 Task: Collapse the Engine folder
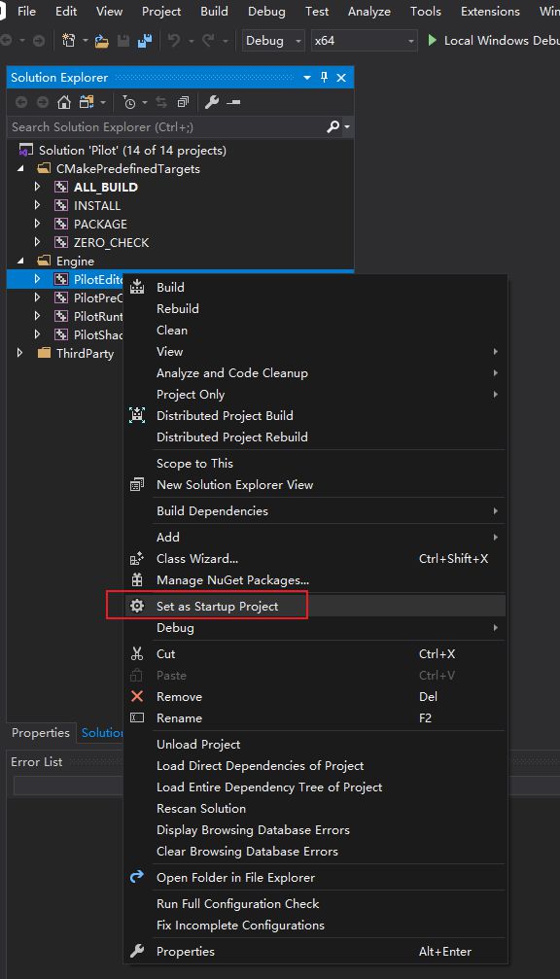click(x=20, y=261)
